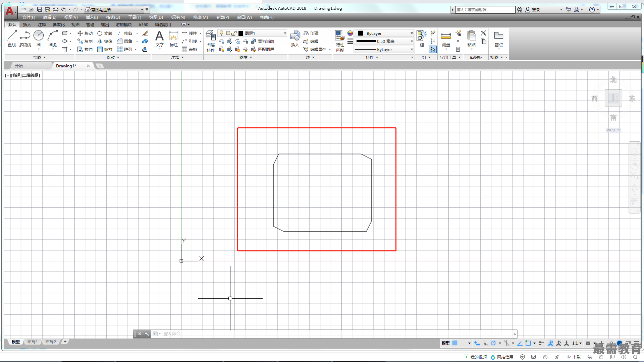The image size is (644, 362).
Task: Activate the 修剪 (Trim) tool
Action: click(x=125, y=33)
